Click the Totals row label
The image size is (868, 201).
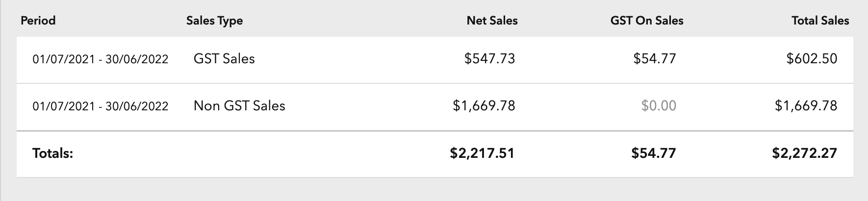pyautogui.click(x=52, y=153)
